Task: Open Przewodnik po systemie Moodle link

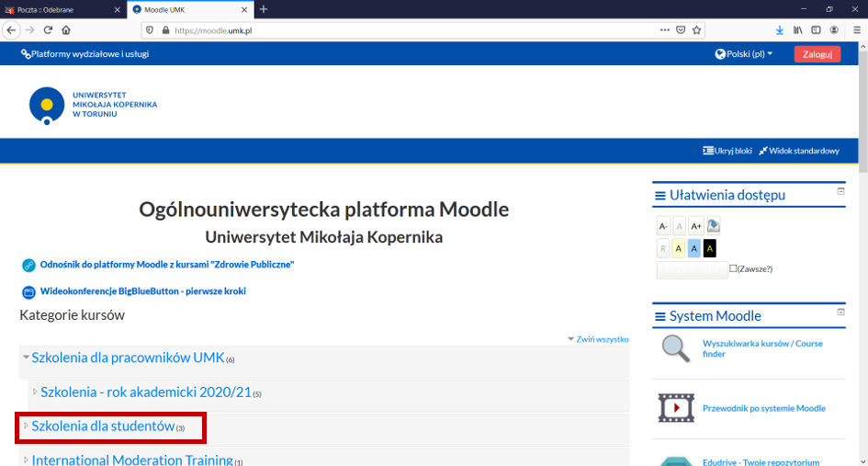Action: click(764, 408)
